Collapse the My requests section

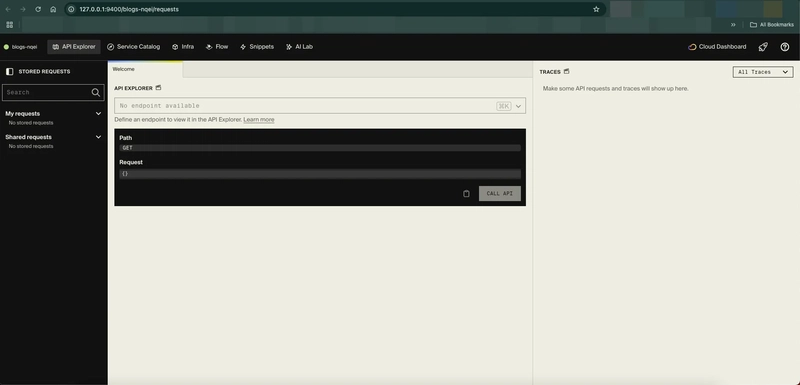98,114
